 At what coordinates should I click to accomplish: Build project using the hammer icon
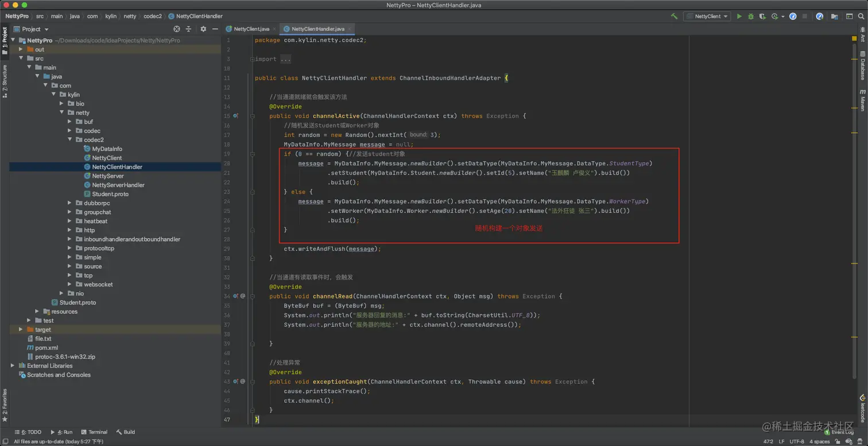(x=674, y=17)
